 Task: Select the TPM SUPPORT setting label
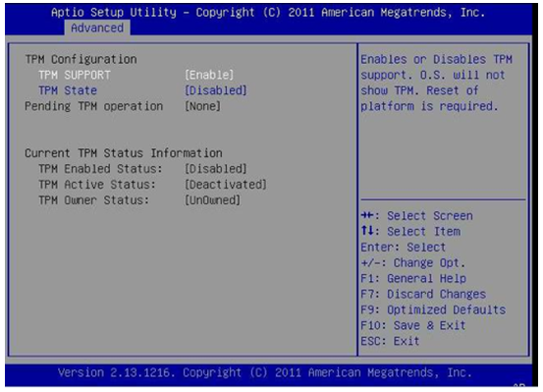coord(75,76)
